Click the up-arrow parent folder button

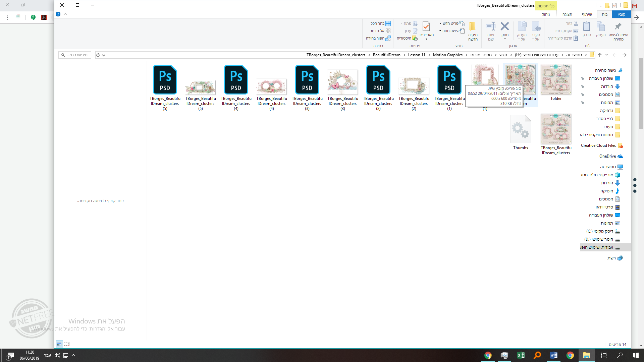(x=600, y=55)
